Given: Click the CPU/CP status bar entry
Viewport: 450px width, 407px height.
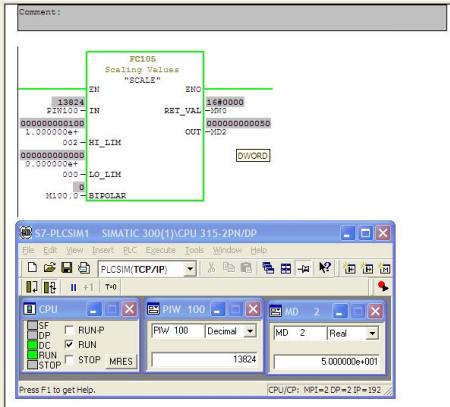Looking at the screenshot, I should 325,390.
